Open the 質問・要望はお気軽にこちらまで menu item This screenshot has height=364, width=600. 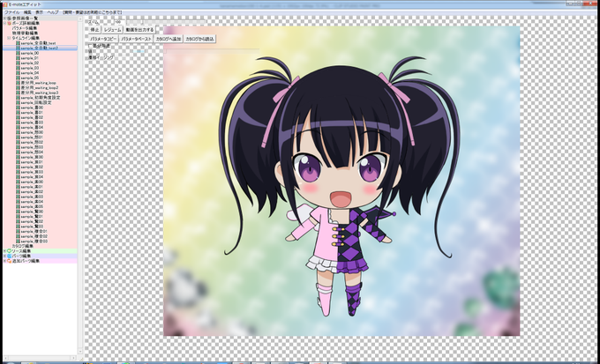(92, 12)
